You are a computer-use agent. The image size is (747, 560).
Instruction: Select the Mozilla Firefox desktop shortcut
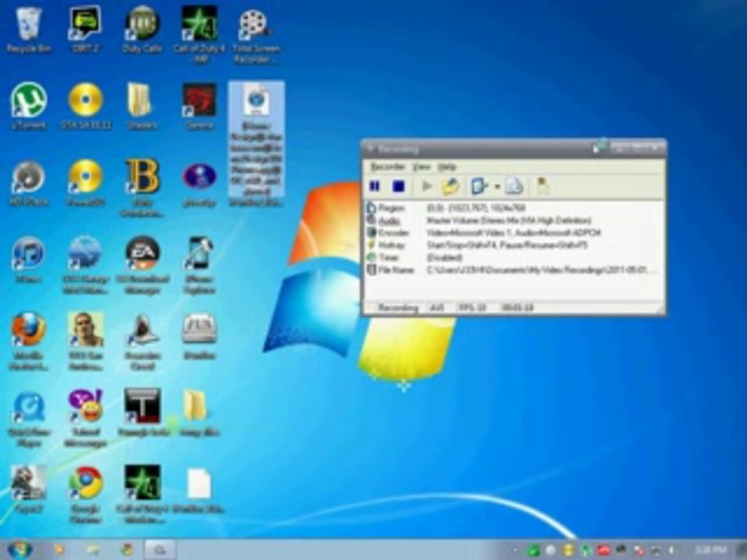29,341
